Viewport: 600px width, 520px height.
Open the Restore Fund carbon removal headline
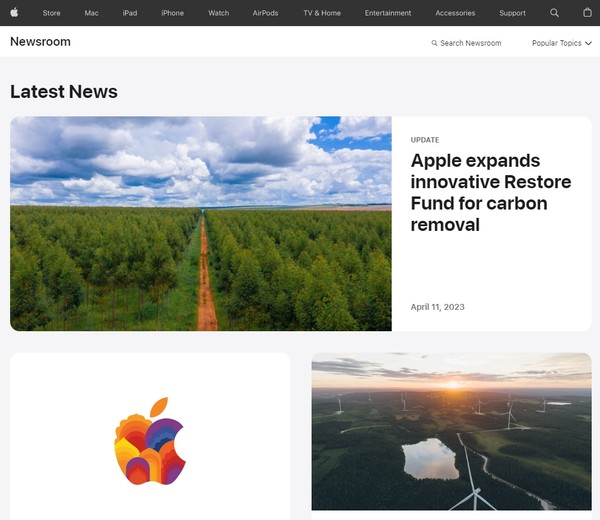pos(490,192)
